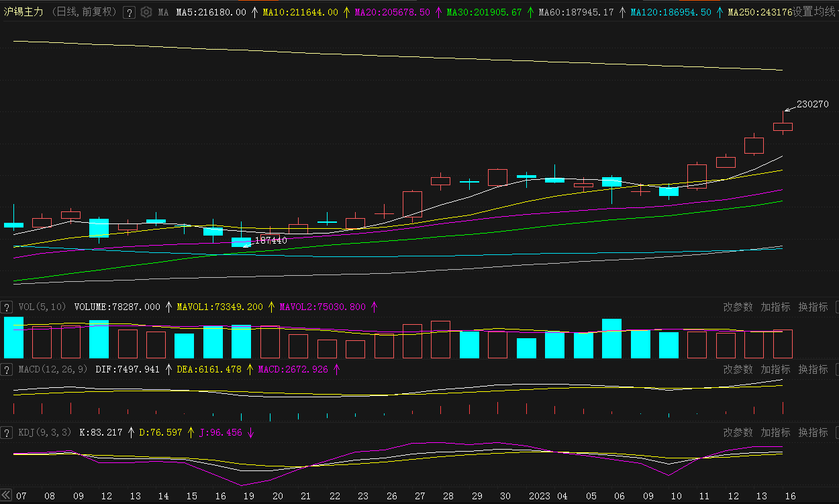839x504 pixels.
Task: Click the help icon next to MACD(12,26,9)
Action: coord(7,370)
